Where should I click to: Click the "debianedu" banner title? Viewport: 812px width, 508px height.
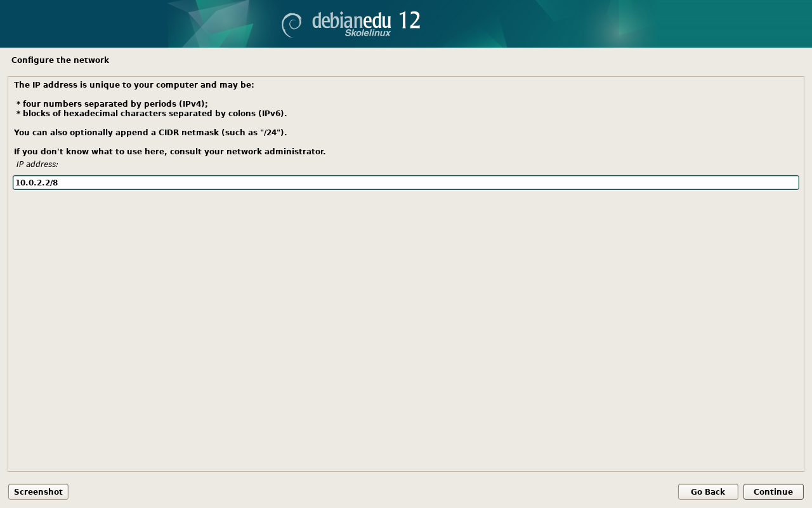[351, 20]
